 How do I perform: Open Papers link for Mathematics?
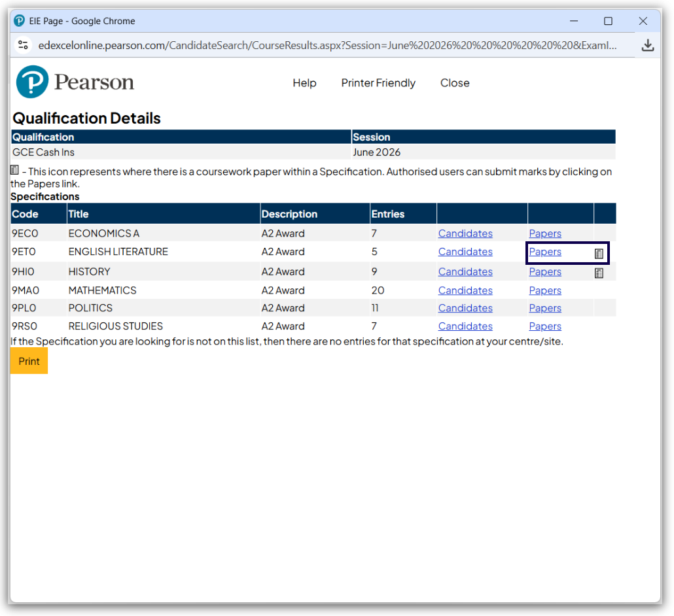pos(545,290)
